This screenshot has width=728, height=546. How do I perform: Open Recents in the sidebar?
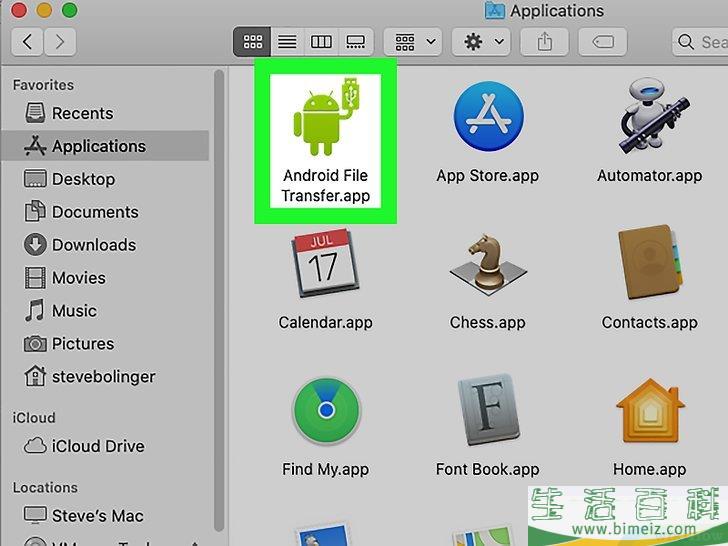point(104,113)
